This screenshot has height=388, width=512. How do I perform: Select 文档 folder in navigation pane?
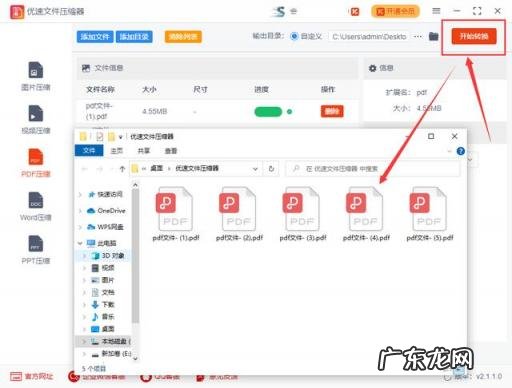click(x=103, y=293)
